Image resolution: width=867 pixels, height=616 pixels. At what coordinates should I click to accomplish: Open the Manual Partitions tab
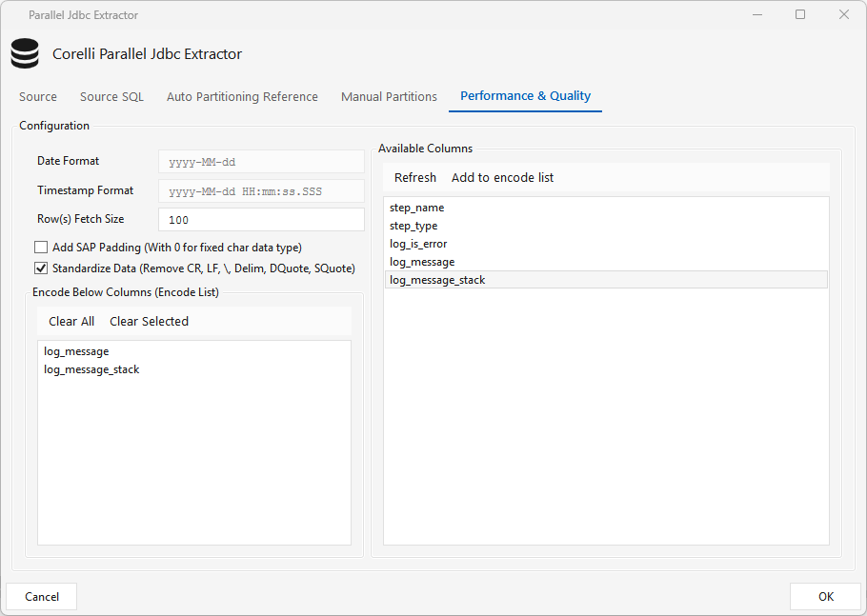pyautogui.click(x=389, y=97)
